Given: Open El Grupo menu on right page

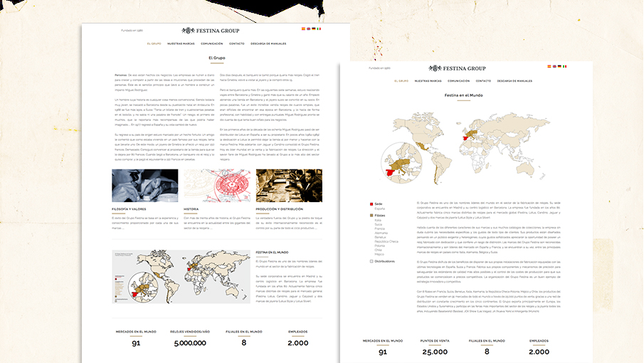Looking at the screenshot, I should coord(401,81).
